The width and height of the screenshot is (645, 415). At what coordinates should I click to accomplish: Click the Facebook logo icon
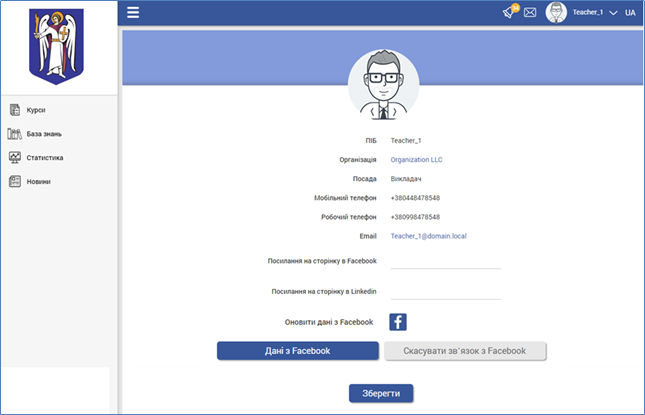click(397, 322)
